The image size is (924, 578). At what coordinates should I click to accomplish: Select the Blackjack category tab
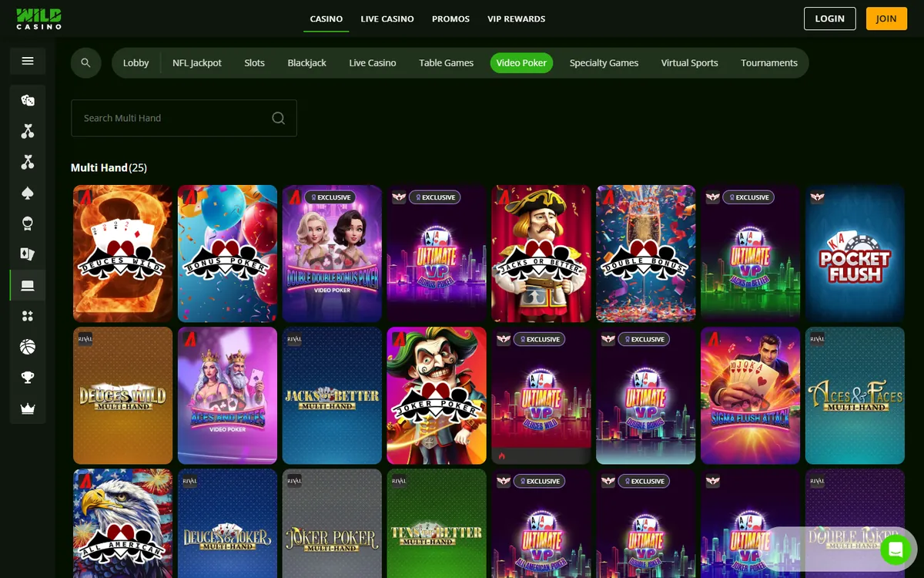307,62
